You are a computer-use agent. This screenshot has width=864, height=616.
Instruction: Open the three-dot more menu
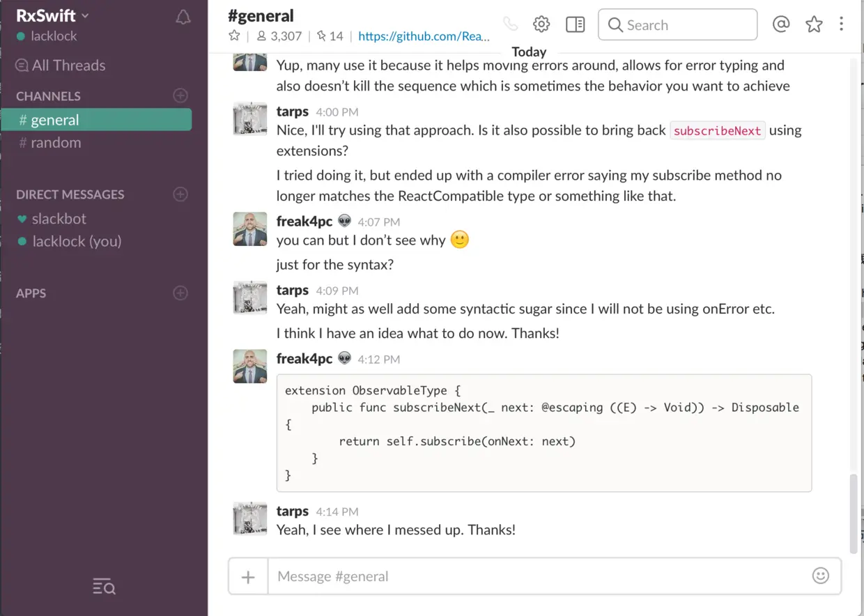(x=842, y=24)
